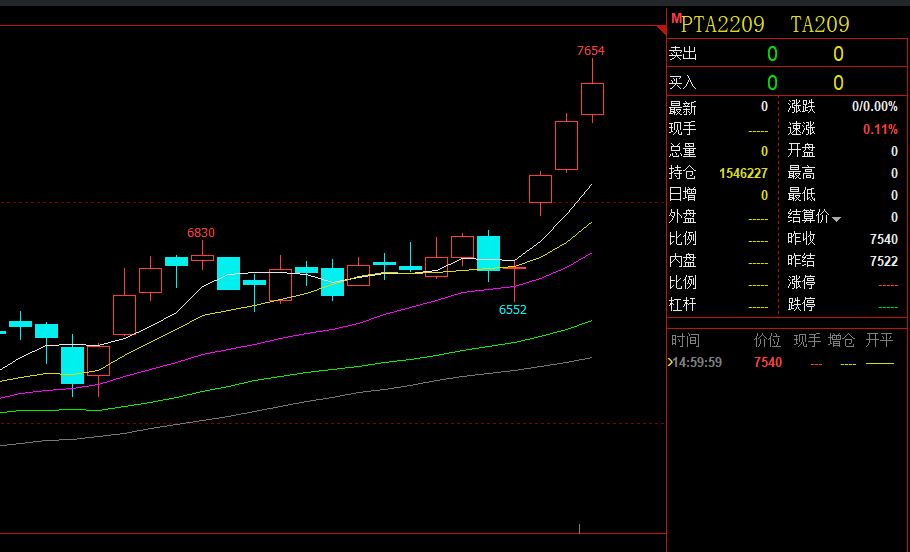The height and width of the screenshot is (552, 910).
Task: Click the yellow arrow beside 14:59:59
Action: point(670,362)
